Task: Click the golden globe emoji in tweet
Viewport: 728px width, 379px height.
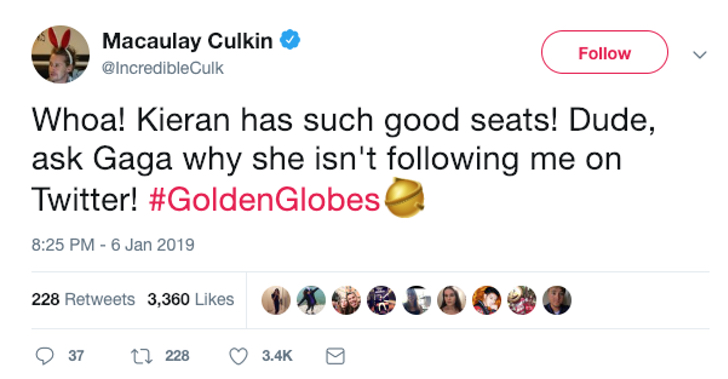Action: click(405, 197)
